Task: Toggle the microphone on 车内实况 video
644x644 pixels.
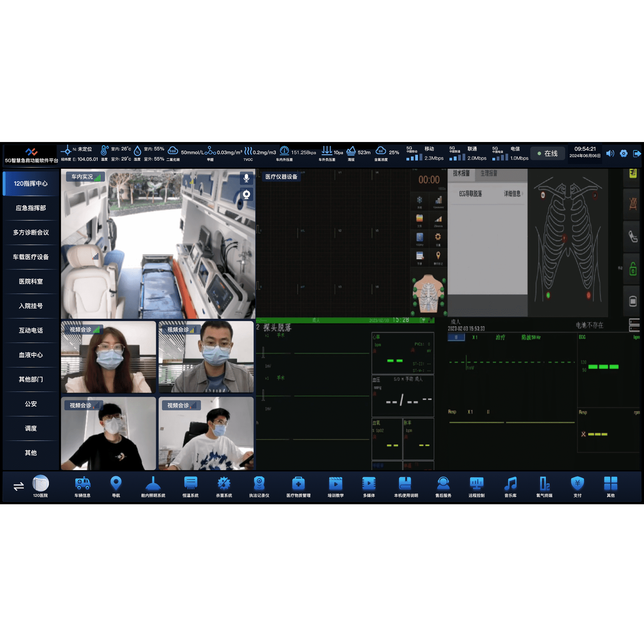Action: click(x=246, y=178)
